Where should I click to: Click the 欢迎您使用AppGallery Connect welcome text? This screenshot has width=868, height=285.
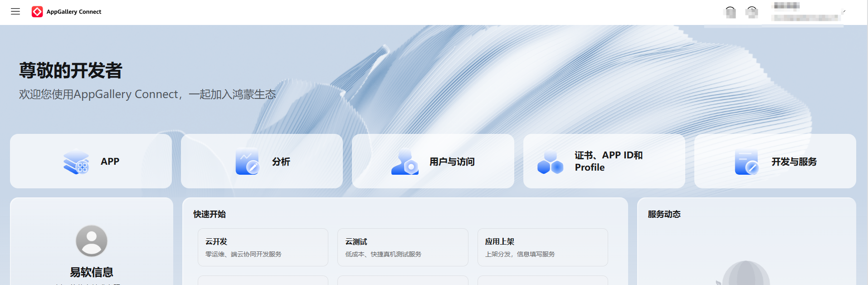147,94
